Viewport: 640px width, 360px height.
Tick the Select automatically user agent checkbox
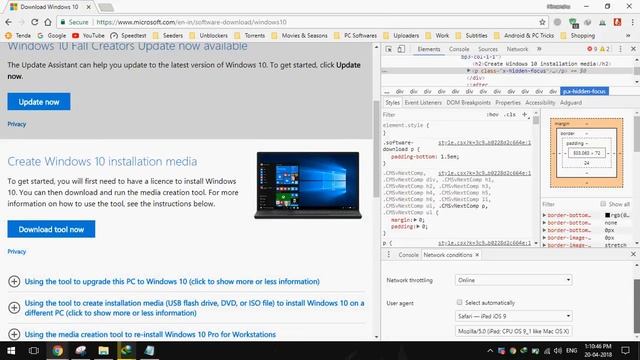[460, 302]
